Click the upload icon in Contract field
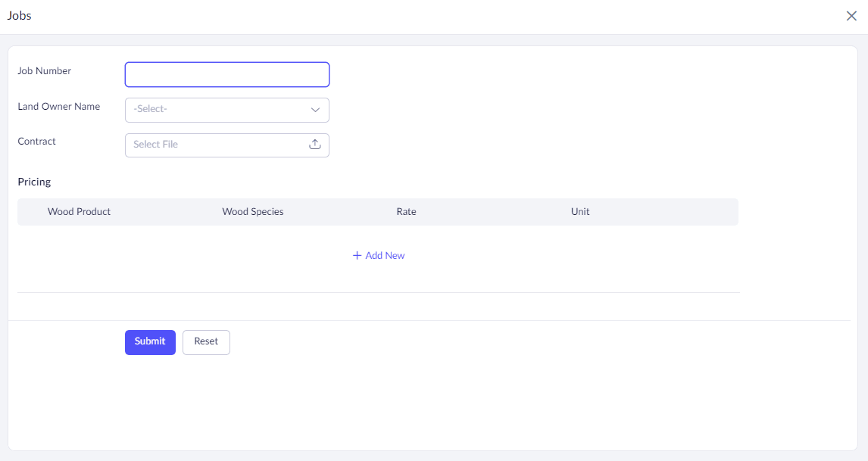This screenshot has height=461, width=868. tap(315, 145)
